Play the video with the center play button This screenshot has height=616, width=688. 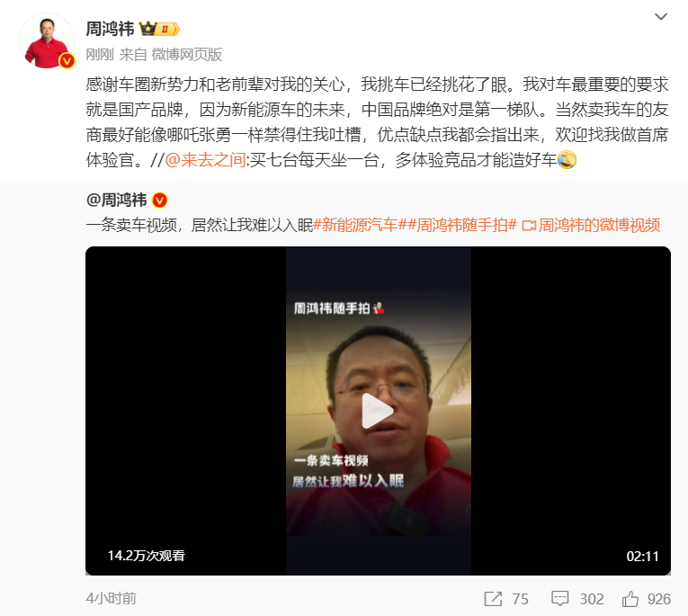pyautogui.click(x=378, y=411)
